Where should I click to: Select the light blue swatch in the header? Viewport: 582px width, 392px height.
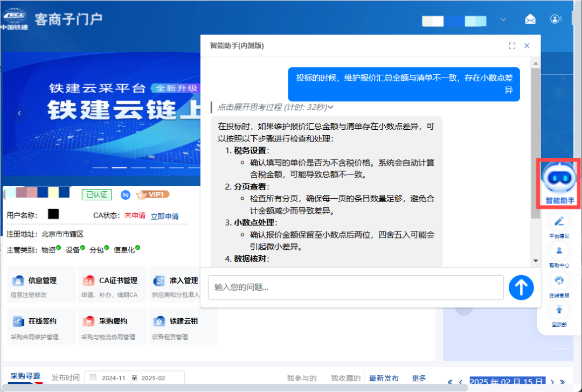[x=475, y=20]
